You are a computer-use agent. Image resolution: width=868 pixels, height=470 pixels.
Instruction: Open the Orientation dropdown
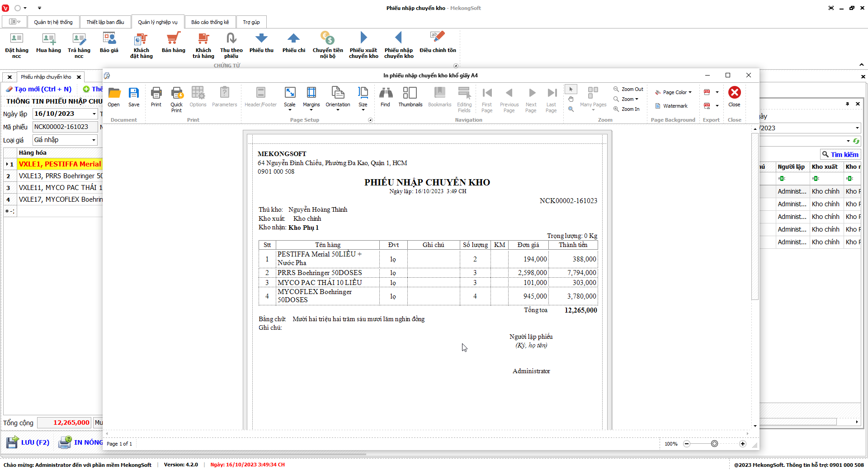(x=338, y=99)
